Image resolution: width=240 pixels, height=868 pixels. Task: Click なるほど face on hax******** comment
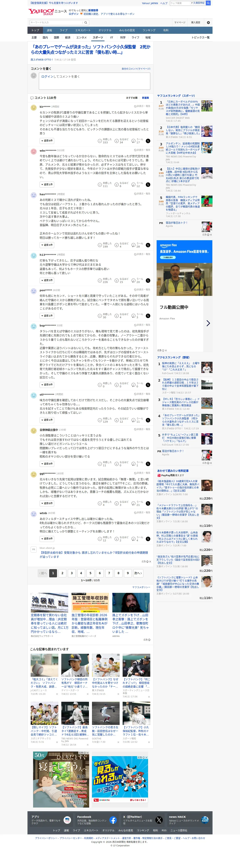(x=117, y=245)
